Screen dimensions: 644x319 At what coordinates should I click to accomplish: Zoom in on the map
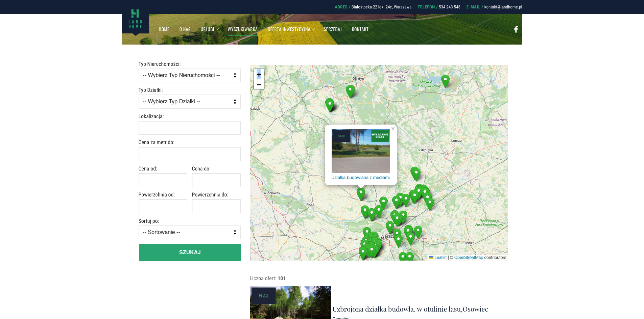[259, 75]
